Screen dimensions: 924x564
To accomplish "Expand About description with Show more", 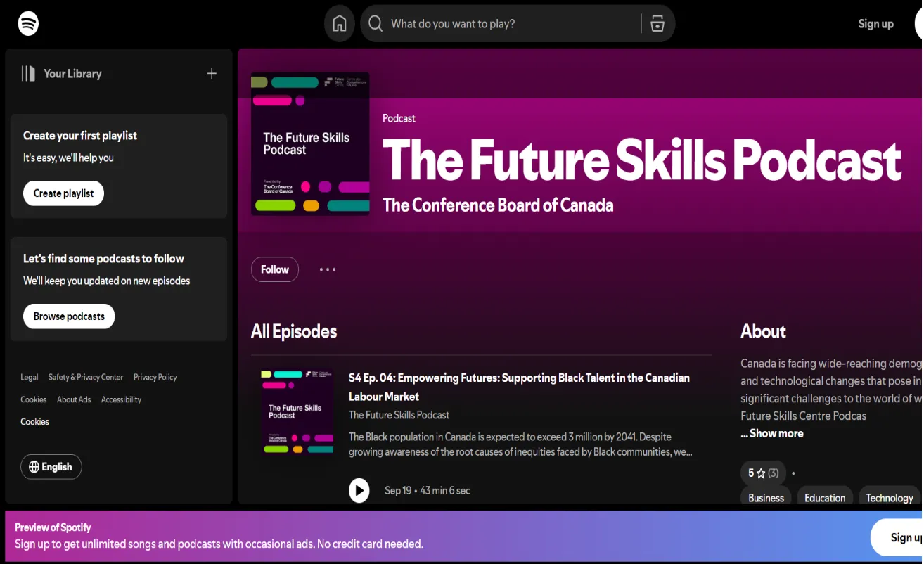I will coord(772,434).
